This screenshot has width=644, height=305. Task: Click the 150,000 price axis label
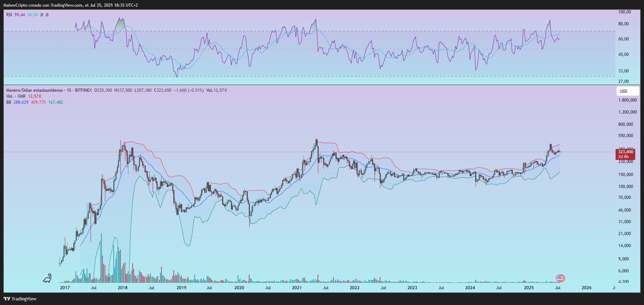(626, 175)
